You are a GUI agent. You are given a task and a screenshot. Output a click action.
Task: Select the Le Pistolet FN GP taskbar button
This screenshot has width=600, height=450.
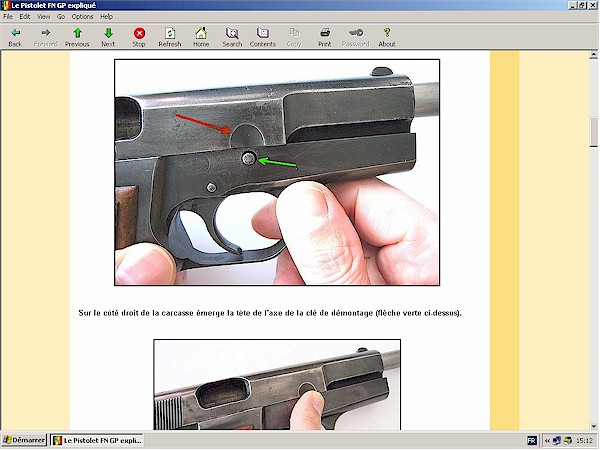click(x=97, y=440)
